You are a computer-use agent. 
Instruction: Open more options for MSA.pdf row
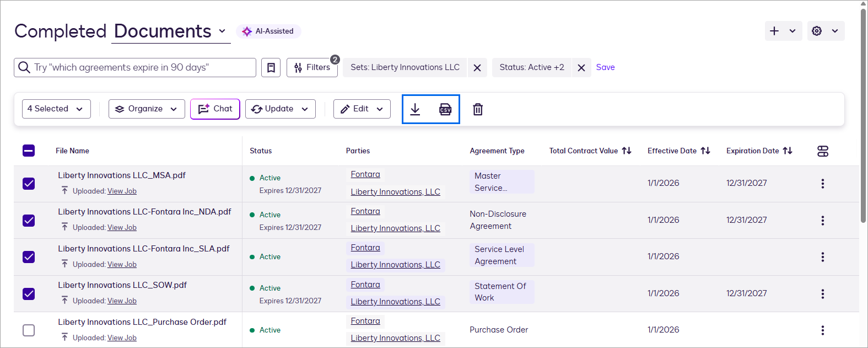(823, 184)
